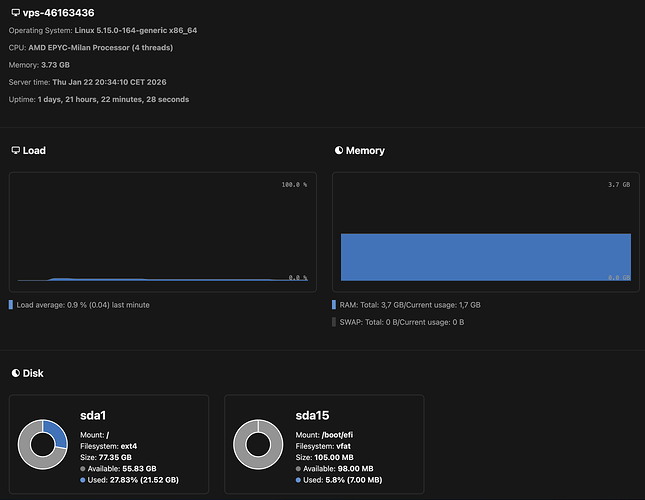Select the Load average blue legend swatch
This screenshot has height=500, width=645.
(12, 304)
